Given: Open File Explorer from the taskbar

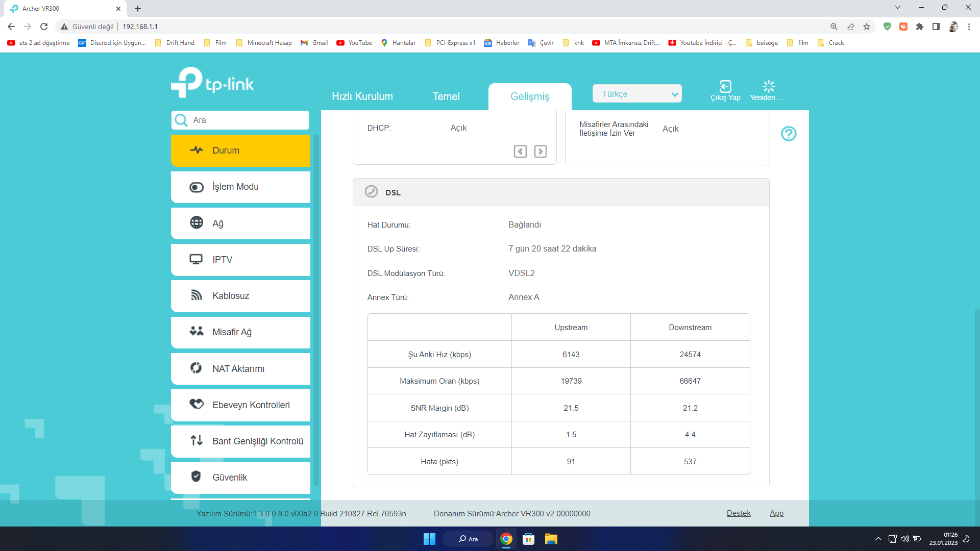Looking at the screenshot, I should (x=551, y=539).
